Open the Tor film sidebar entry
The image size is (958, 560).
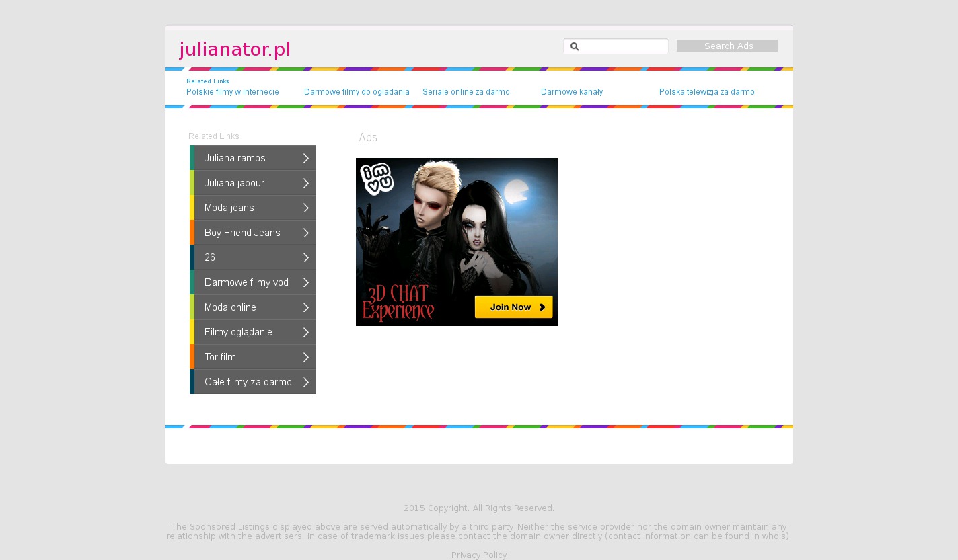pos(220,357)
